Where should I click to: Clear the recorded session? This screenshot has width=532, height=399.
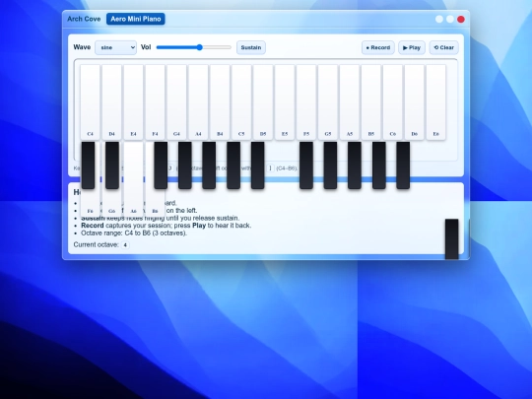pos(443,47)
